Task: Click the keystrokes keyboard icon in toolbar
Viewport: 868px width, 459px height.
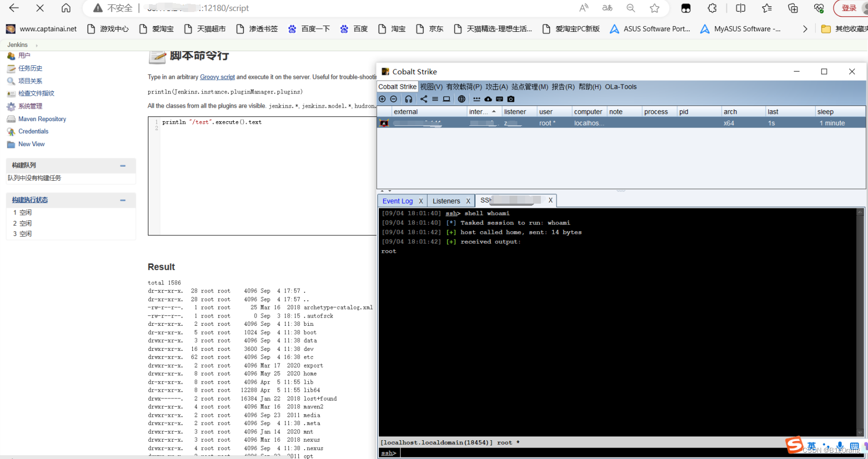Action: [500, 99]
